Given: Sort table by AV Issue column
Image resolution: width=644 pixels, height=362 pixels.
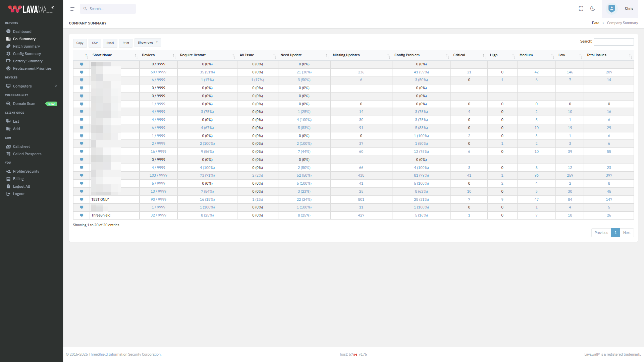Looking at the screenshot, I should [x=257, y=55].
